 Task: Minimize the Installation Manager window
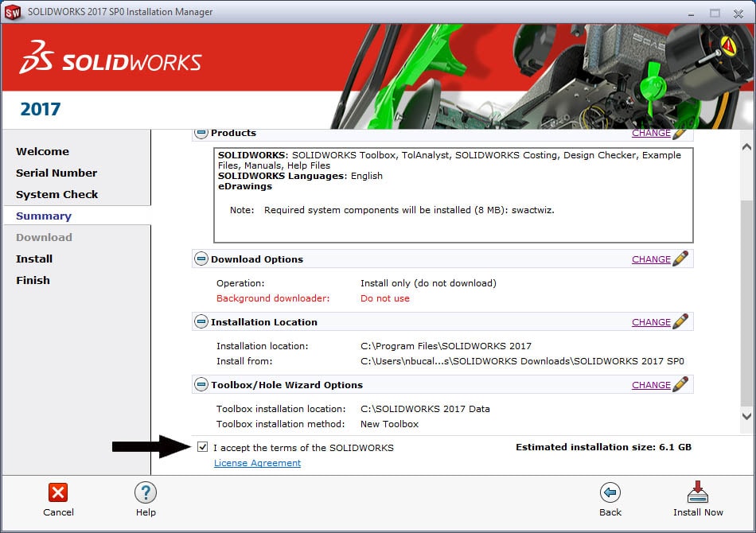pyautogui.click(x=691, y=14)
